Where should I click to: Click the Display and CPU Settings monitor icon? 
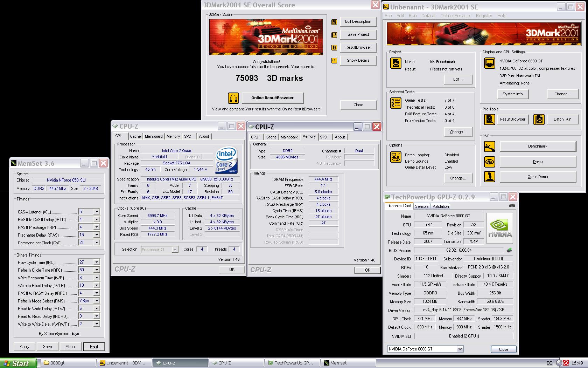pos(489,63)
